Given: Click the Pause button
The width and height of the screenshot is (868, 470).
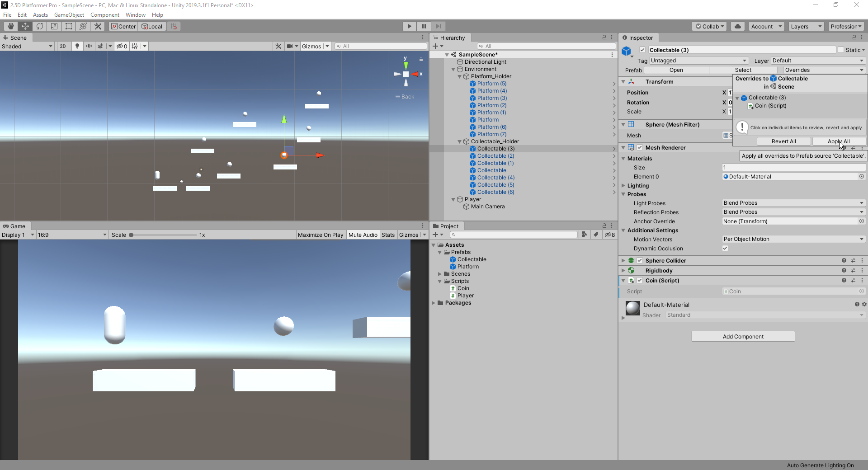Looking at the screenshot, I should [424, 26].
